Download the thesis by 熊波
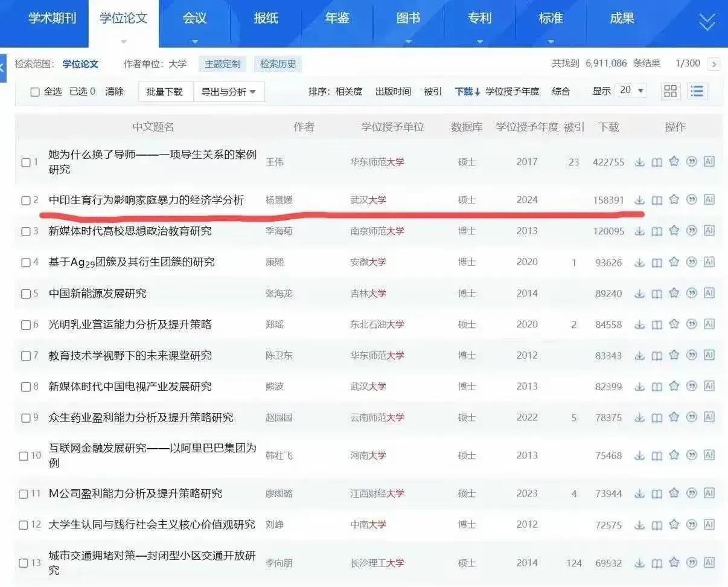Screen dimensions: 728x587 (639, 386)
